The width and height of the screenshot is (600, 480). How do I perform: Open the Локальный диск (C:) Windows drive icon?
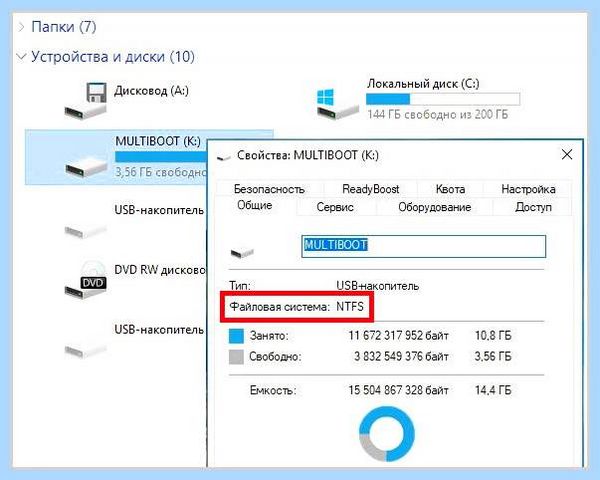coord(338,103)
